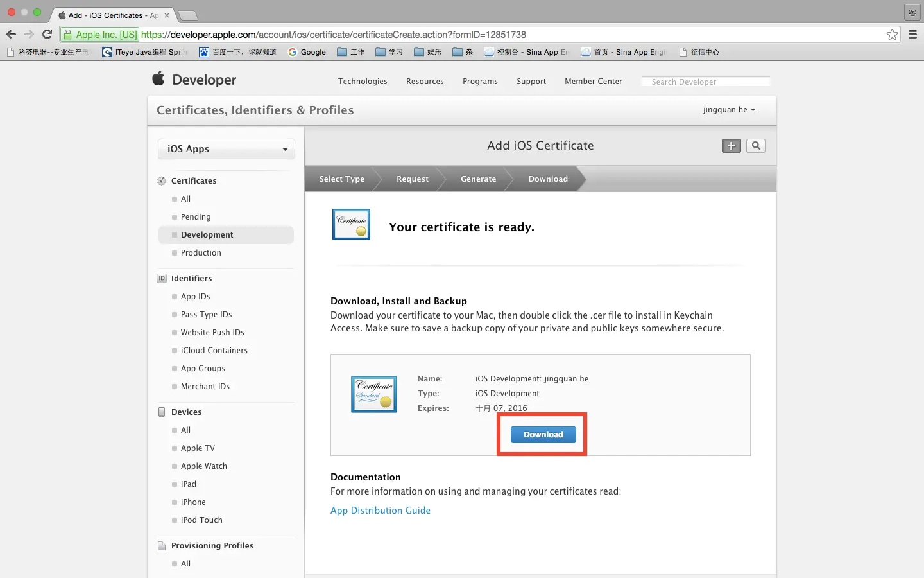
Task: Open the 百度一下 bookmark
Action: [237, 52]
